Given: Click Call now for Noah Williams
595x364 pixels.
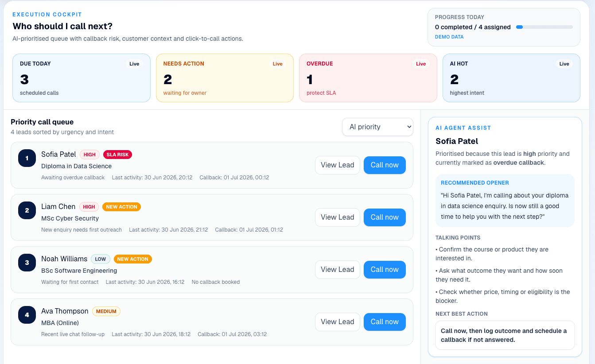Looking at the screenshot, I should (385, 270).
